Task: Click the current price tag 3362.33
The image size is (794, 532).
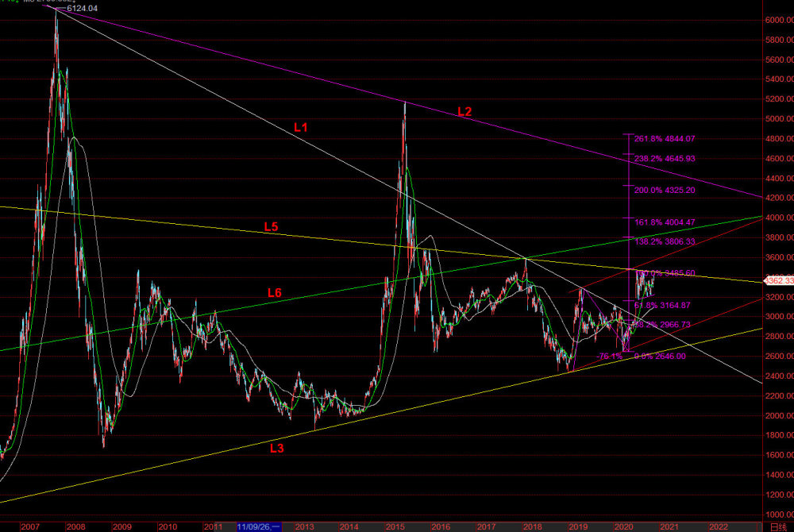Action: [779, 280]
